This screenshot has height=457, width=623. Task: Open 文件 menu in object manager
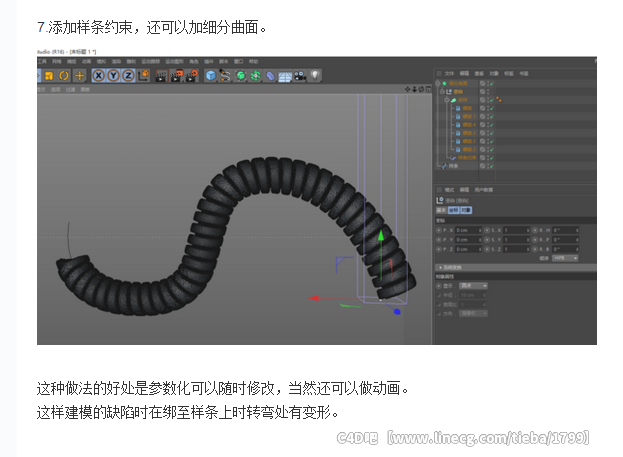450,73
